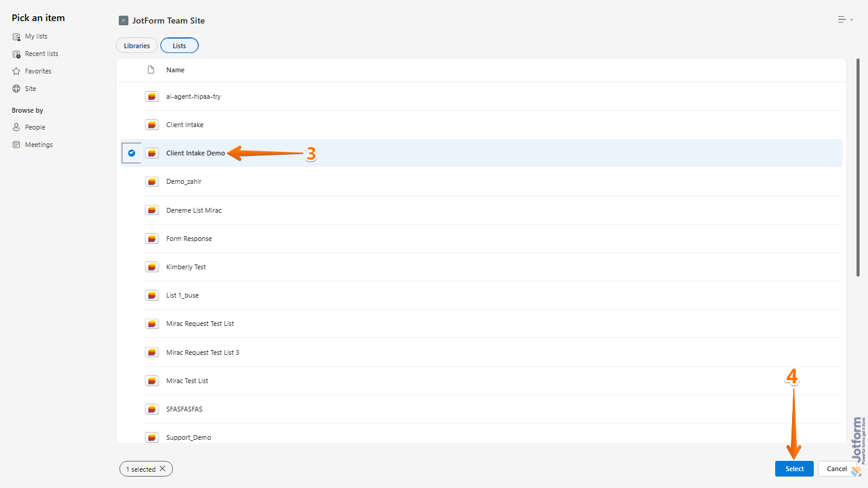
Task: Switch to the Lists tab
Action: click(180, 46)
